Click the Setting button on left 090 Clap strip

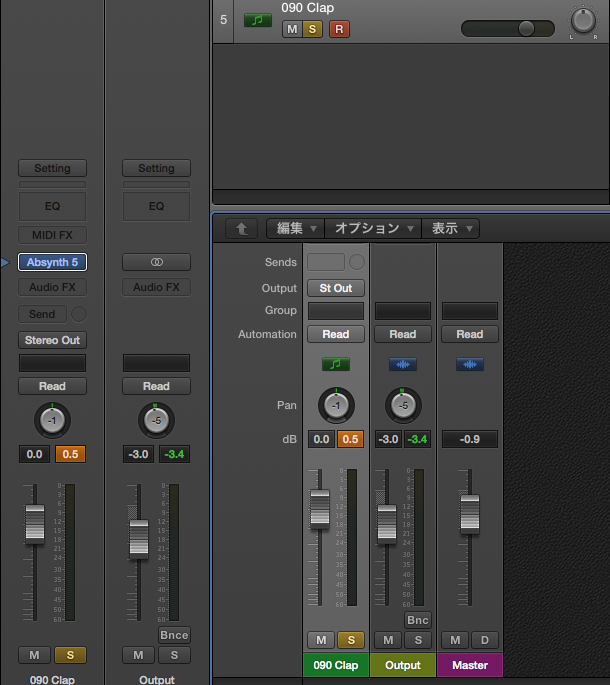52,168
